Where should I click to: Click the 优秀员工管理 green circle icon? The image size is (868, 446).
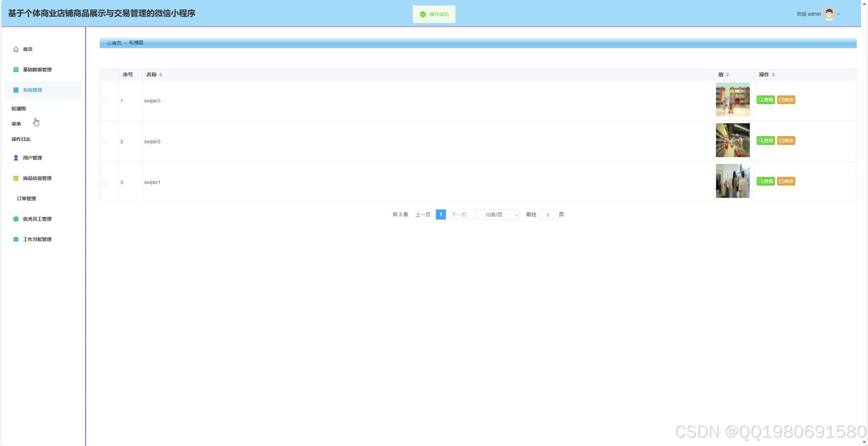click(x=16, y=219)
